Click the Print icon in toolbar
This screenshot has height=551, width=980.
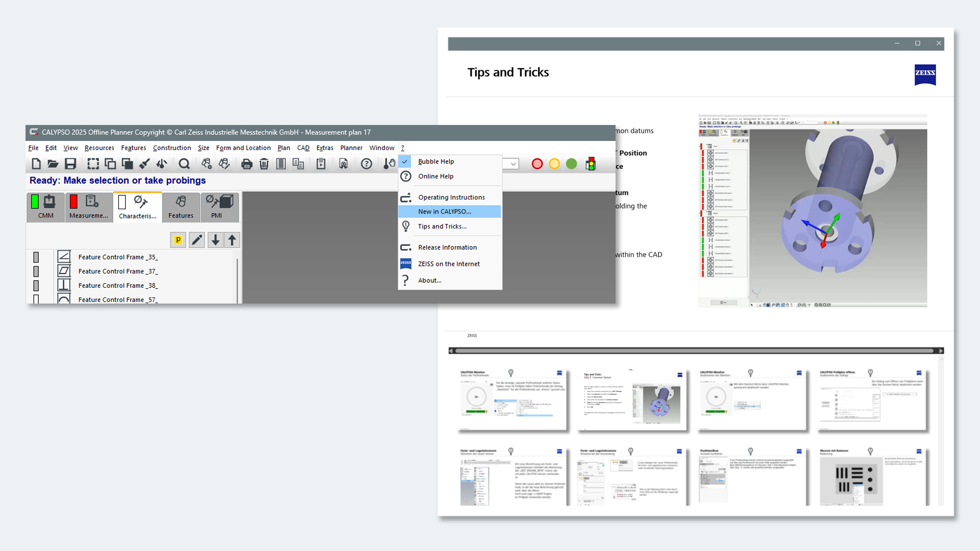247,164
